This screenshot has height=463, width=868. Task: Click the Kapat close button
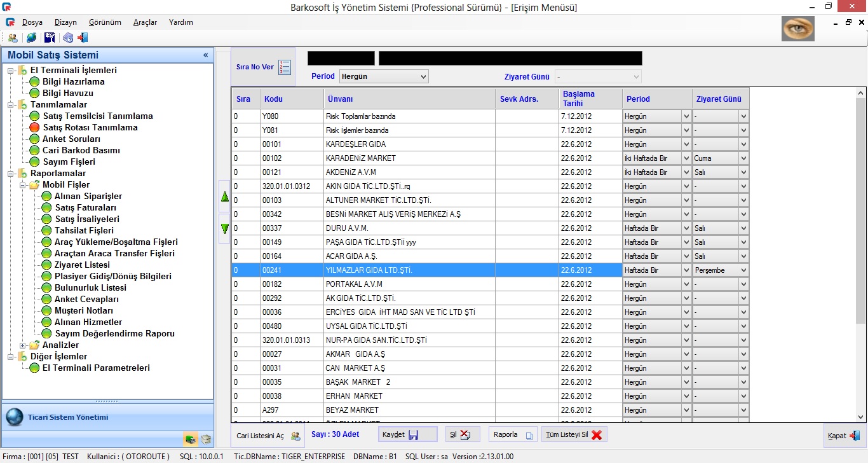(x=843, y=436)
